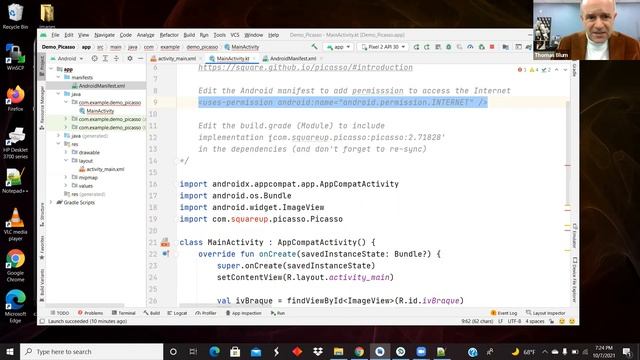Open File Explorer from the taskbar
640x360 pixels.
[x=338, y=351]
